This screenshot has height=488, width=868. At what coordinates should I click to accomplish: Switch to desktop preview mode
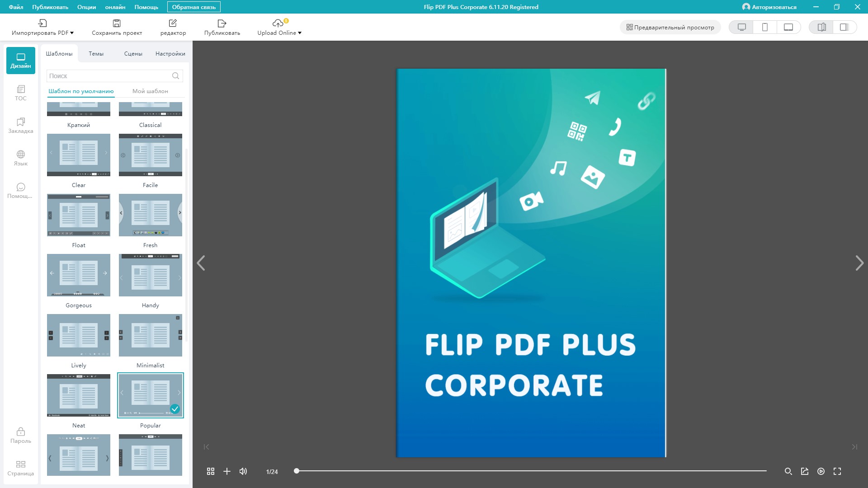741,27
